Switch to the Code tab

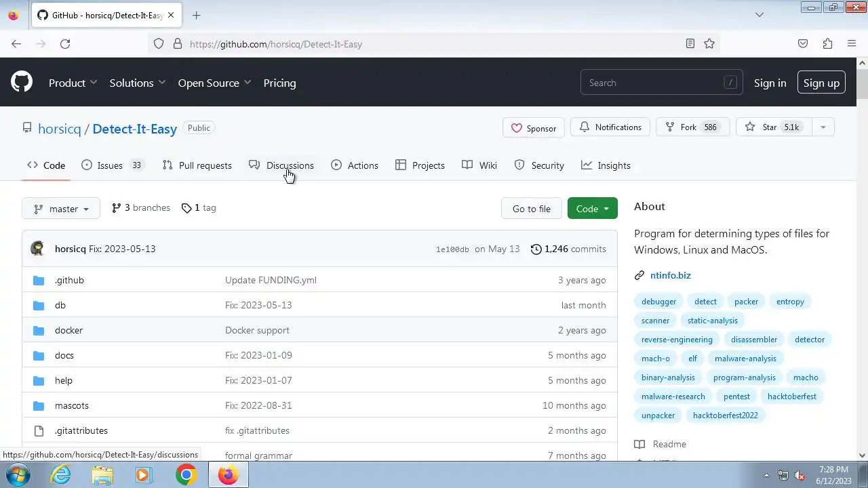point(46,165)
